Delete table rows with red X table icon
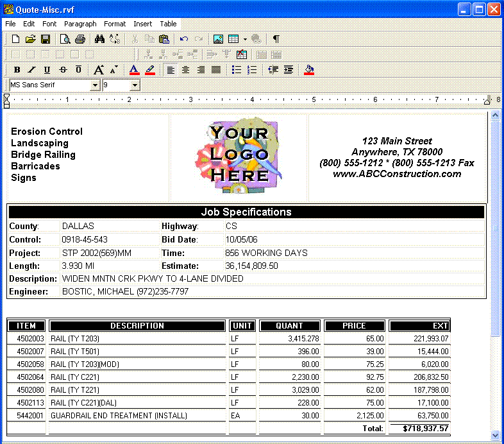 tap(241, 55)
